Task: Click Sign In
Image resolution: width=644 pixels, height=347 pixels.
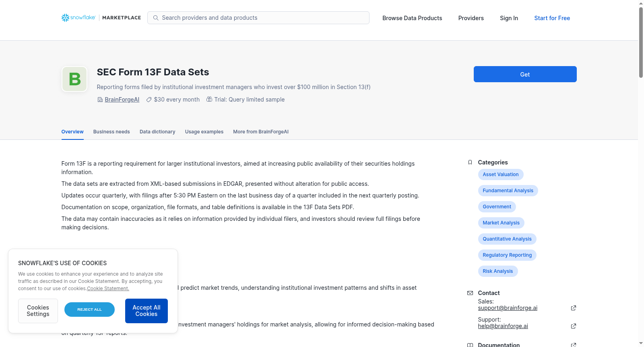Action: 509,18
